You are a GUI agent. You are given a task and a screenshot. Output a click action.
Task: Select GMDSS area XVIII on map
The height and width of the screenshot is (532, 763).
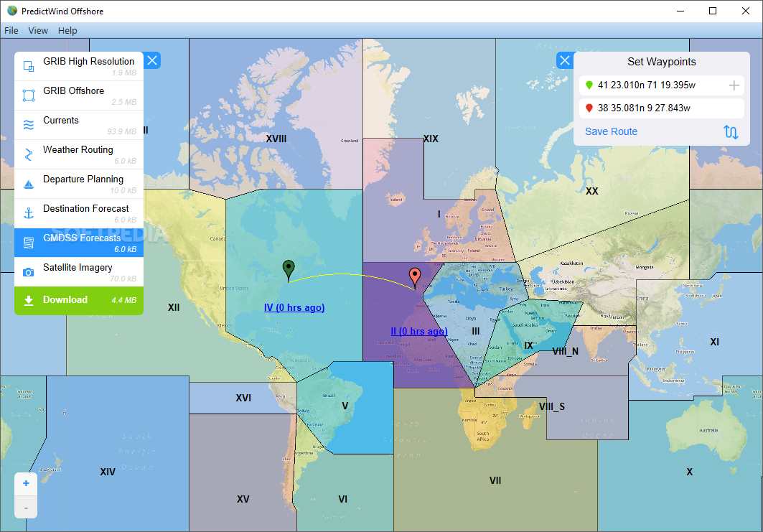tap(276, 139)
